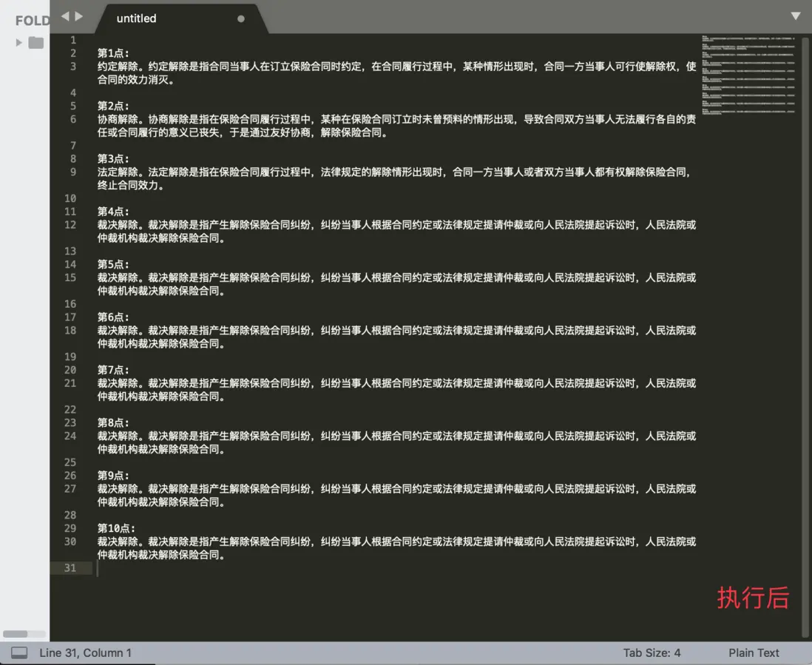Click the paragraph starting 约定解除
Image resolution: width=812 pixels, height=665 pixels.
click(x=396, y=73)
